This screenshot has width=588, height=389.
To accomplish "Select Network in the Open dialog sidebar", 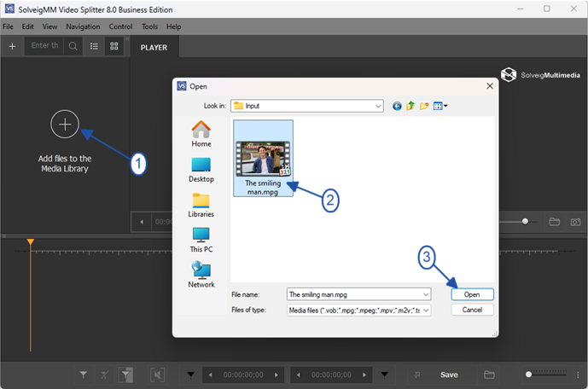I will (x=201, y=275).
